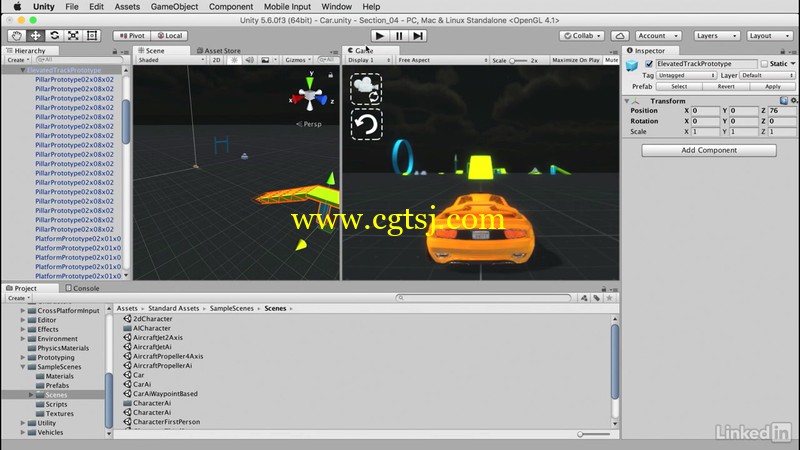Screen dimensions: 800x450
Task: Toggle Mute audio in Game view
Action: coord(611,60)
